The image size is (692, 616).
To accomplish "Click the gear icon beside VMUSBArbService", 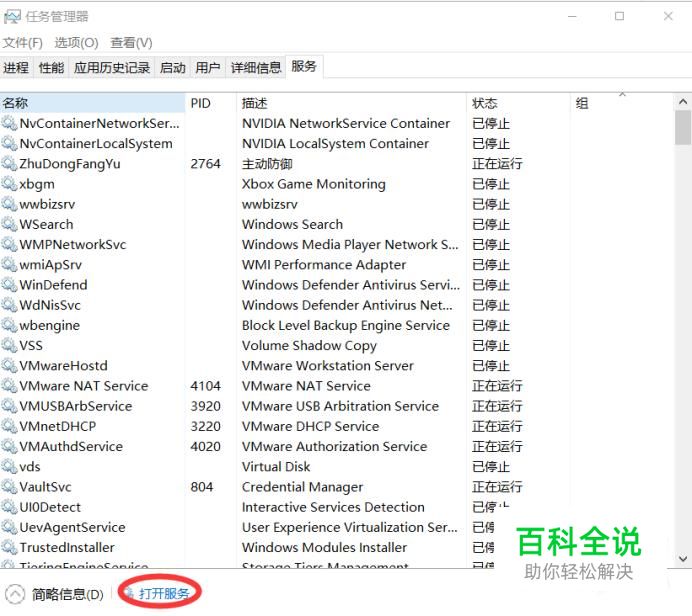I will point(9,406).
